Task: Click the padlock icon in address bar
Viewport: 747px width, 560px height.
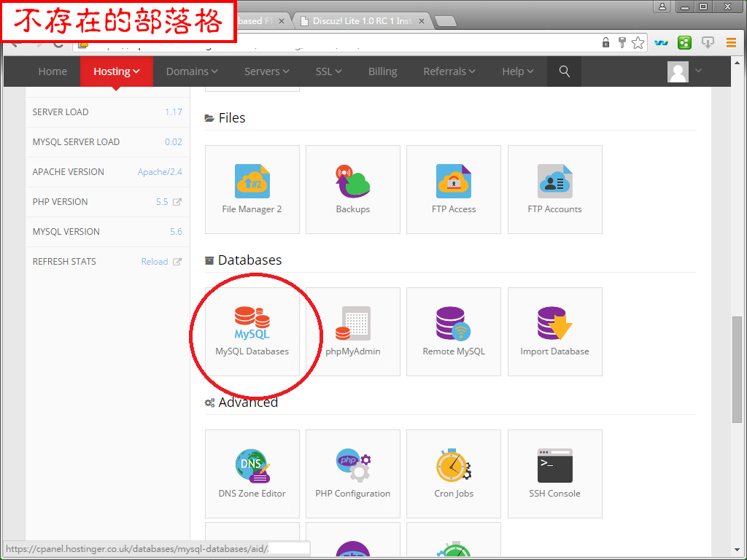Action: tap(606, 43)
